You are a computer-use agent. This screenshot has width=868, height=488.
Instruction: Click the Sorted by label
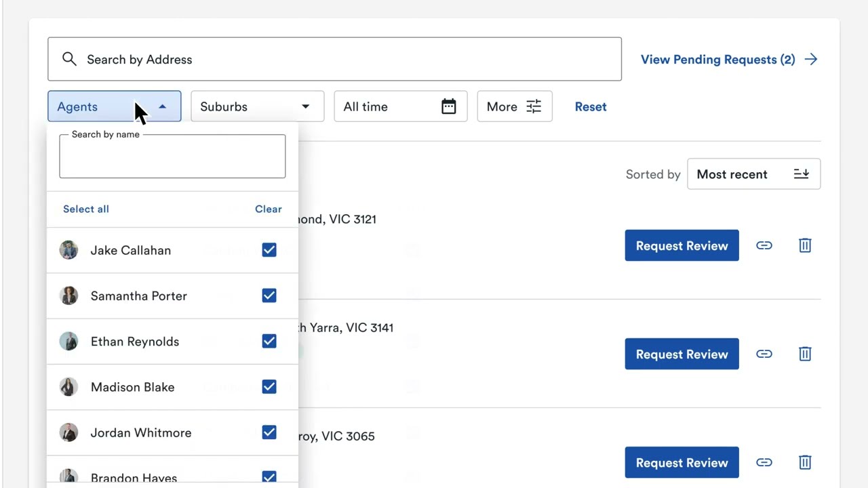653,174
